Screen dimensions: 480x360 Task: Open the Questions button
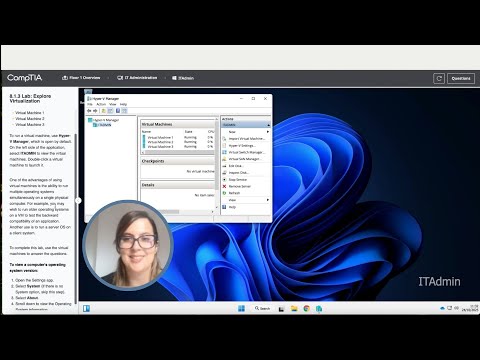pos(461,78)
